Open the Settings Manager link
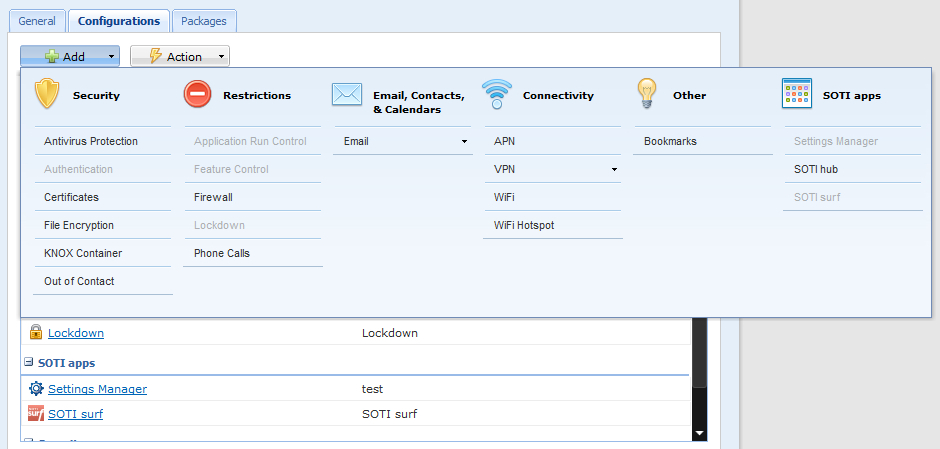940x449 pixels. click(97, 389)
